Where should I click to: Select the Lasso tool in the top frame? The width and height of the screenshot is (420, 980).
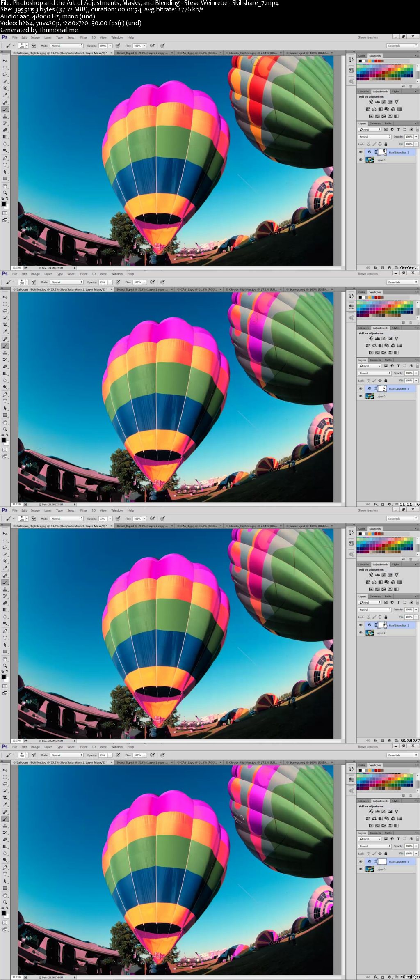coord(5,74)
